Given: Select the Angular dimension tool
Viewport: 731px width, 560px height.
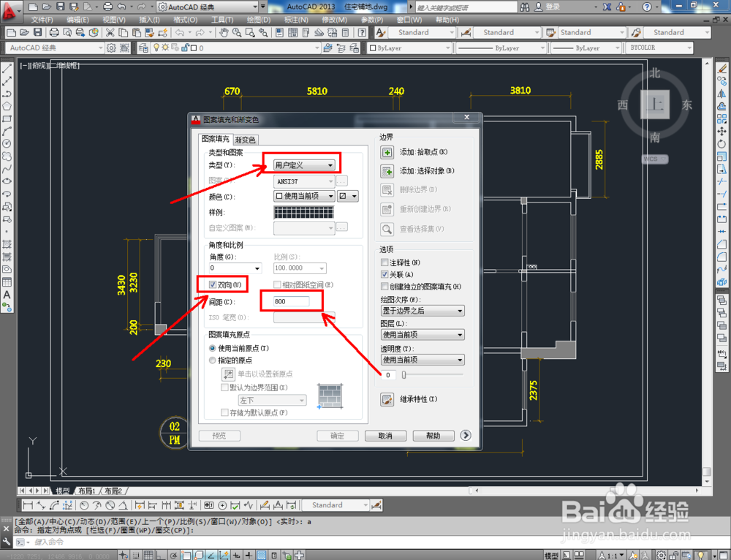Looking at the screenshot, I should [123, 505].
